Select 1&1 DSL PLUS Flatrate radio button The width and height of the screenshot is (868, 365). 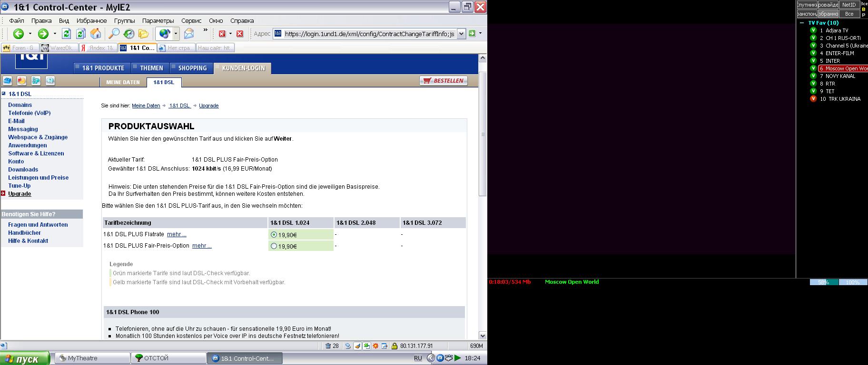(274, 234)
